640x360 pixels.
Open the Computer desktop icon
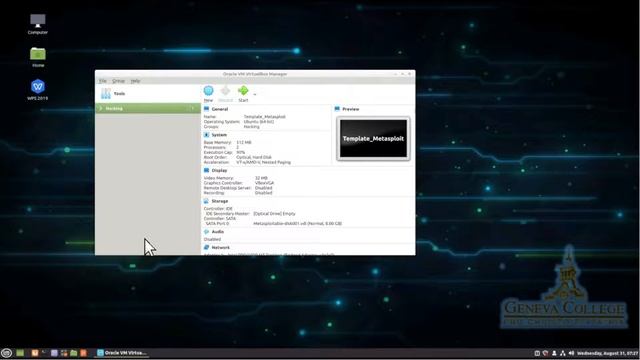[x=38, y=24]
